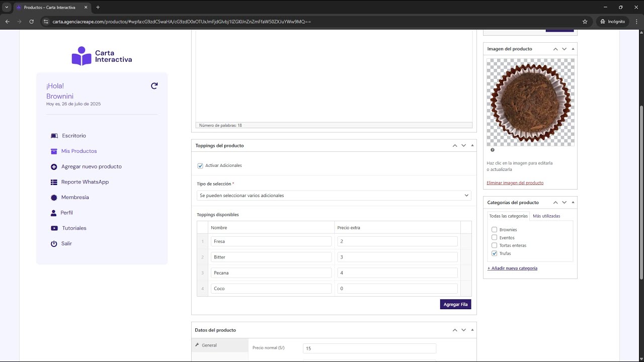The image size is (644, 362).
Task: Open the Perfil page
Action: [67, 213]
